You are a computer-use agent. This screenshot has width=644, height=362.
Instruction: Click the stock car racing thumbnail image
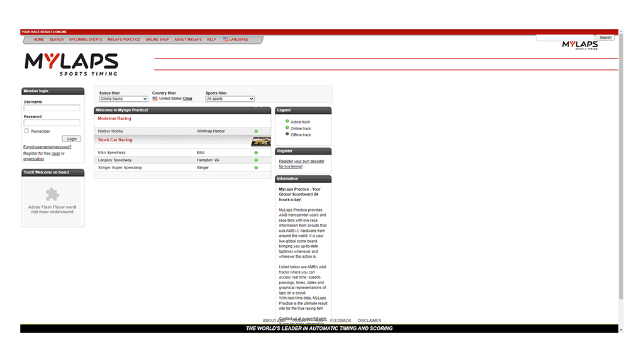(x=261, y=141)
